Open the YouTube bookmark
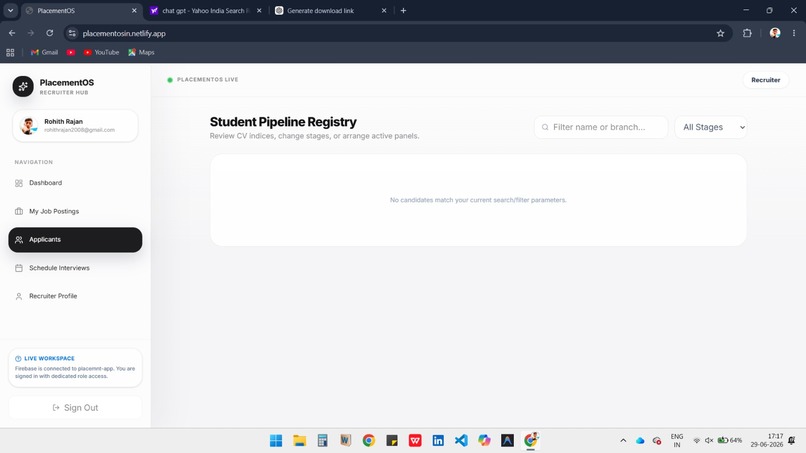The width and height of the screenshot is (806, 453). [101, 52]
